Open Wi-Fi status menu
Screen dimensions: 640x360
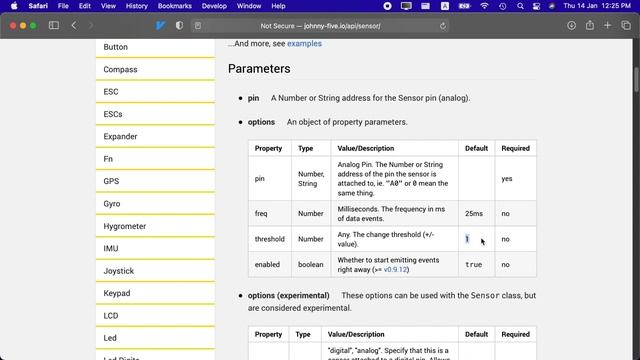click(484, 6)
